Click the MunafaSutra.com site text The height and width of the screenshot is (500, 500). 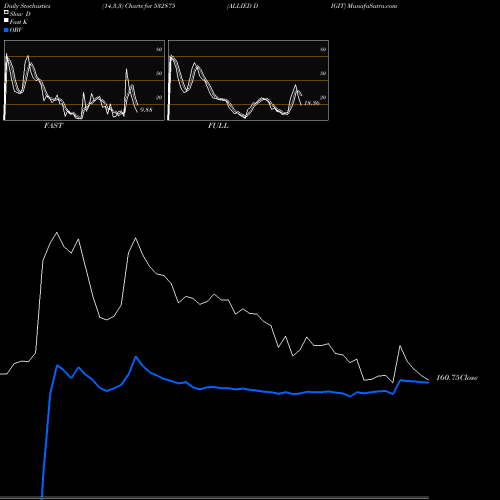tap(372, 6)
